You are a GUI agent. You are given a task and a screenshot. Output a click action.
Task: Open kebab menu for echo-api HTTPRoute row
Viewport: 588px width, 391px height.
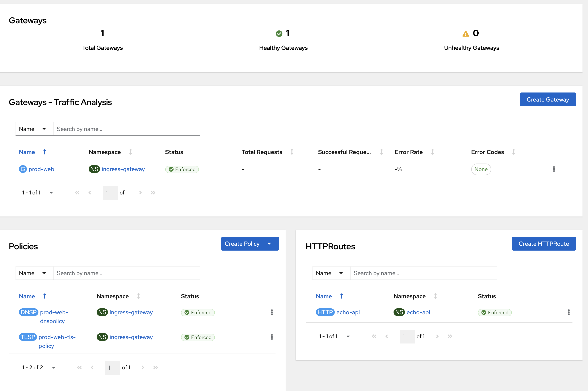(x=568, y=312)
